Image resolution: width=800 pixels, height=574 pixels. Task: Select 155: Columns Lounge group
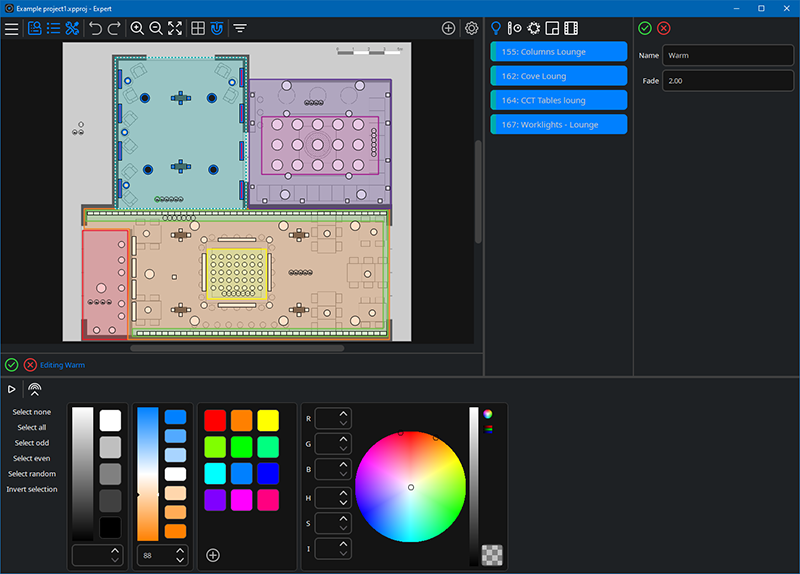559,52
